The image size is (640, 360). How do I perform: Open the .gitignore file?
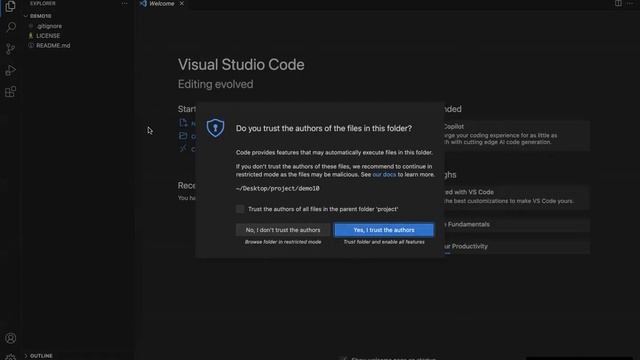49,26
